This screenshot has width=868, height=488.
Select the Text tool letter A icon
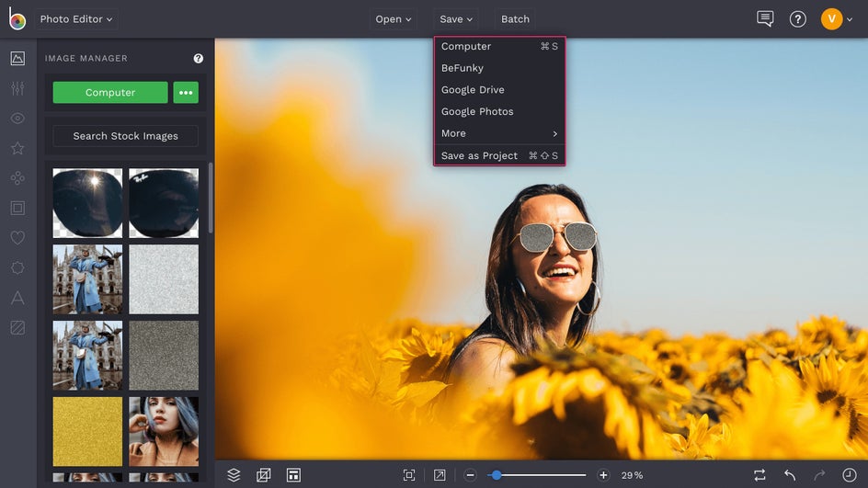click(17, 298)
